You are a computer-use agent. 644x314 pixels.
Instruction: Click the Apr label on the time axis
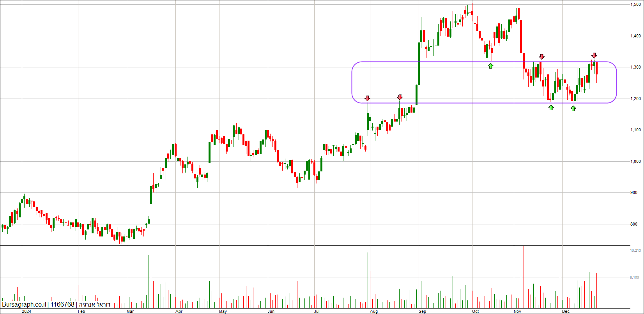point(179,311)
